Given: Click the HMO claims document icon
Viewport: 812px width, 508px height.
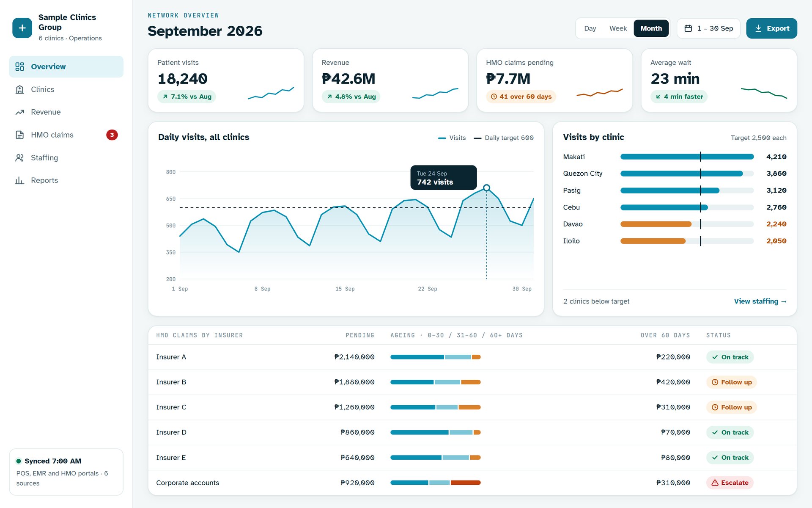Looking at the screenshot, I should click(x=19, y=135).
